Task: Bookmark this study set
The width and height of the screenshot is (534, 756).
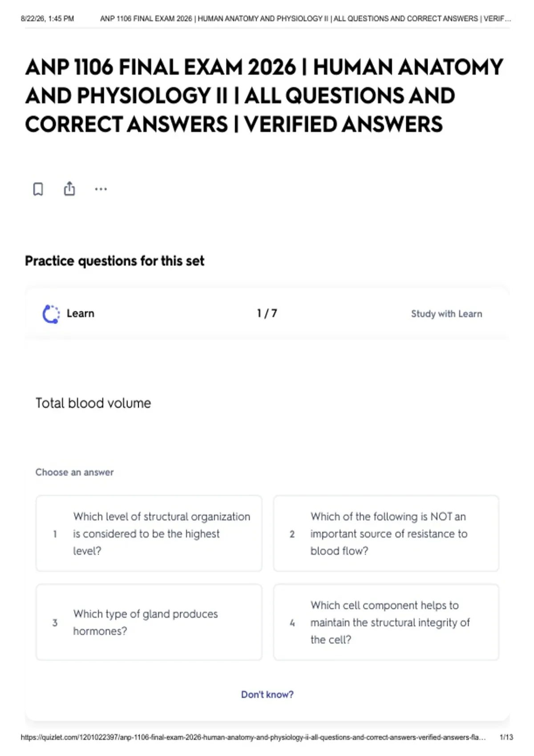Action: pos(38,189)
